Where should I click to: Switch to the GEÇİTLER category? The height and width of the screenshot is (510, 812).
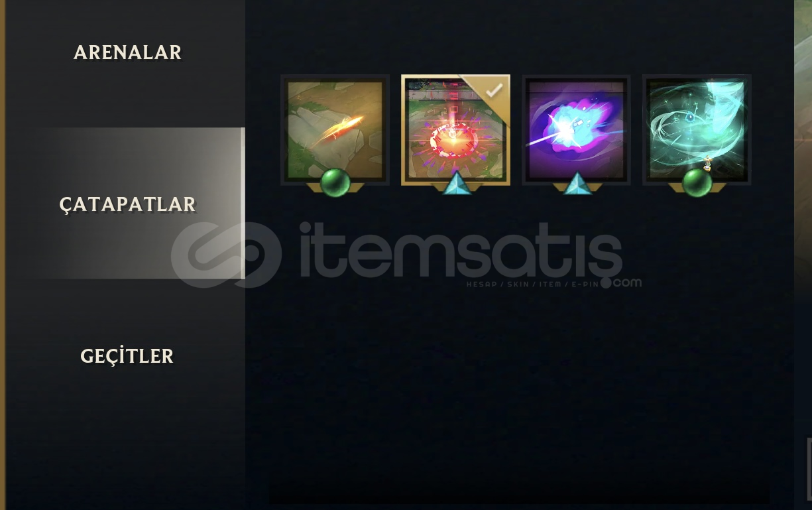click(x=127, y=355)
